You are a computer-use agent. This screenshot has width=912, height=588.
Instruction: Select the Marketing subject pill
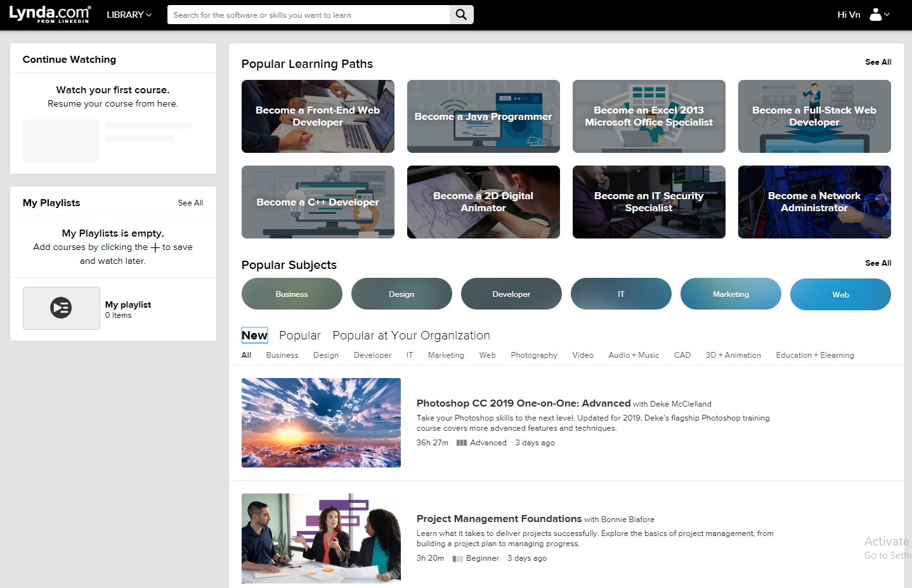[731, 294]
